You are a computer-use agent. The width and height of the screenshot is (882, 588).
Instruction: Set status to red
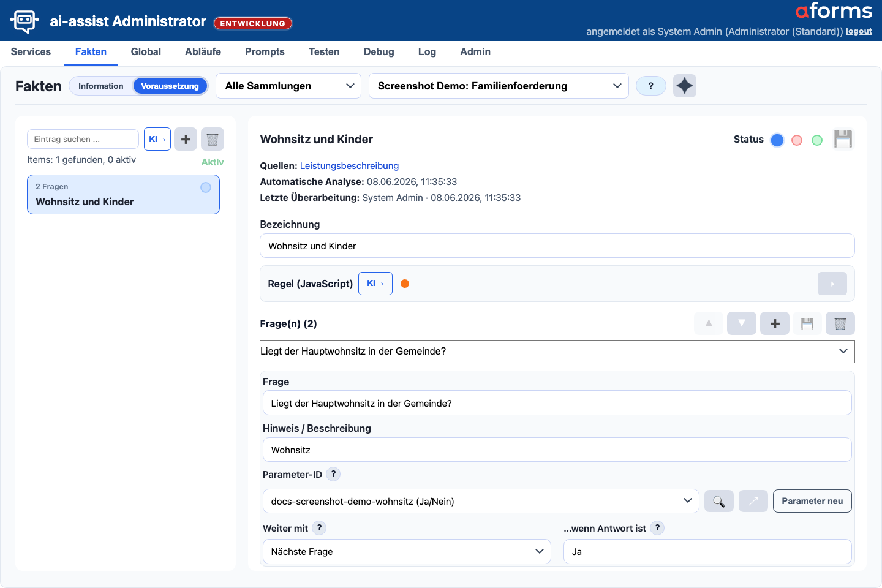pos(797,140)
